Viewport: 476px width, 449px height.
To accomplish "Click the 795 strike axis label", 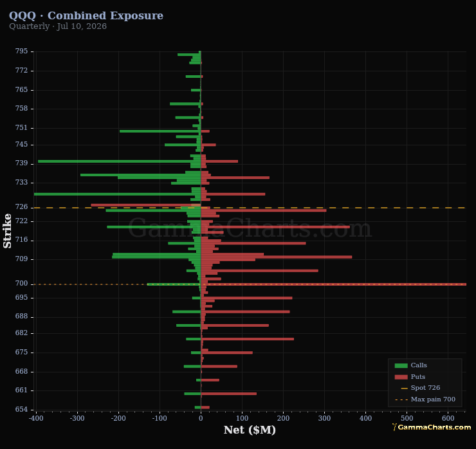I will click(x=21, y=51).
